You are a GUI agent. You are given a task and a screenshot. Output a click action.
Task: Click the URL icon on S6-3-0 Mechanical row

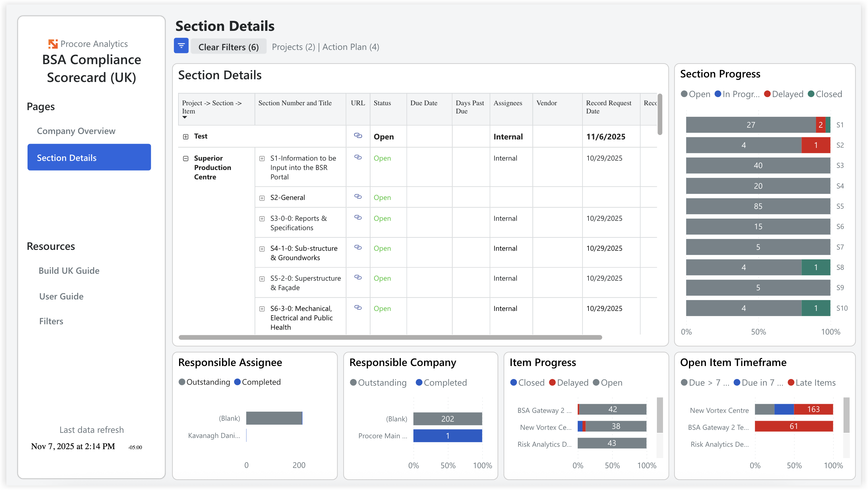(x=358, y=307)
